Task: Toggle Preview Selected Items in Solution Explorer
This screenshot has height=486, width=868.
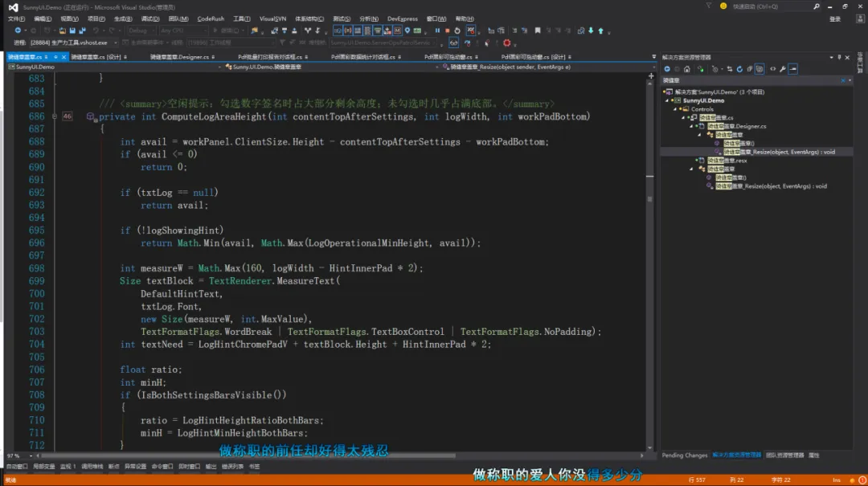Action: (793, 69)
